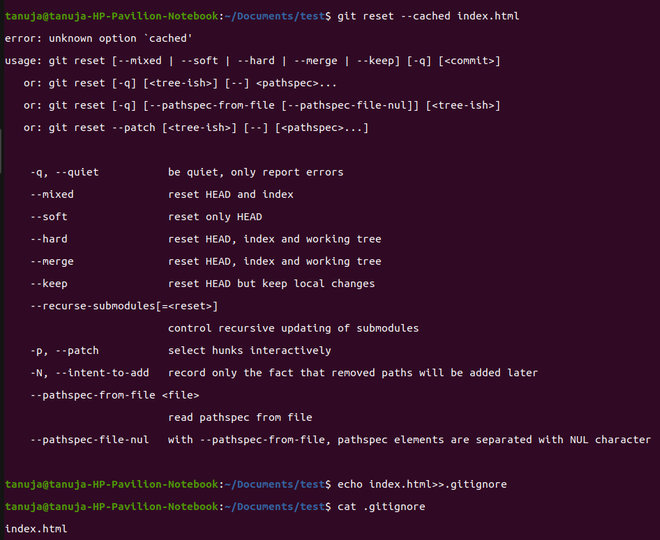Viewport: 660px width, 540px height.
Task: Click 'select hunks interactively' description text
Action: point(249,350)
